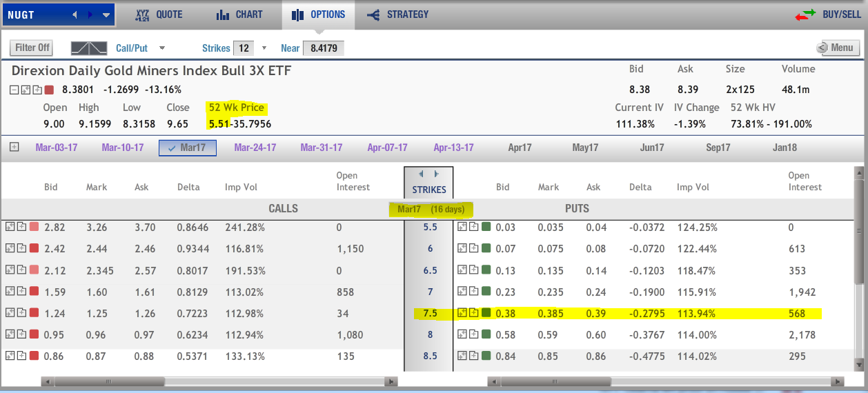Click the green swatch on the 0.58 put row

[x=486, y=334]
